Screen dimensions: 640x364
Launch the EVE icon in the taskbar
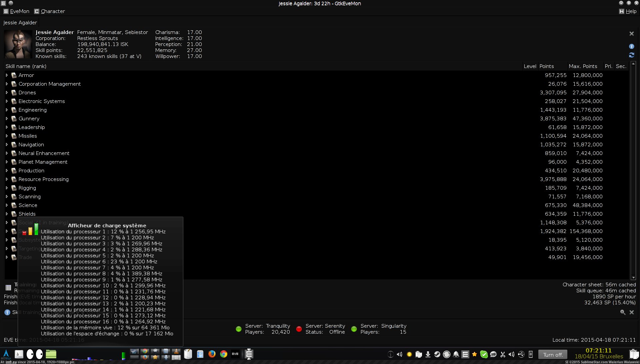235,354
